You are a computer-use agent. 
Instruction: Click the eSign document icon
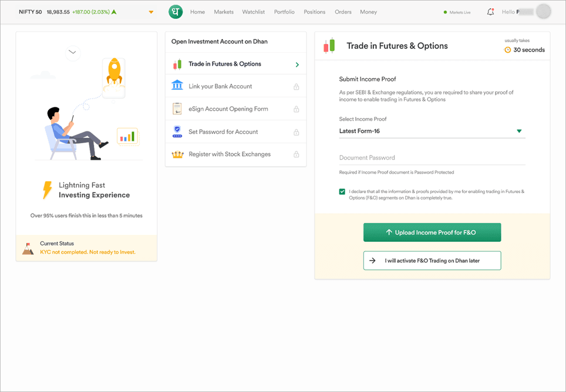(x=177, y=109)
